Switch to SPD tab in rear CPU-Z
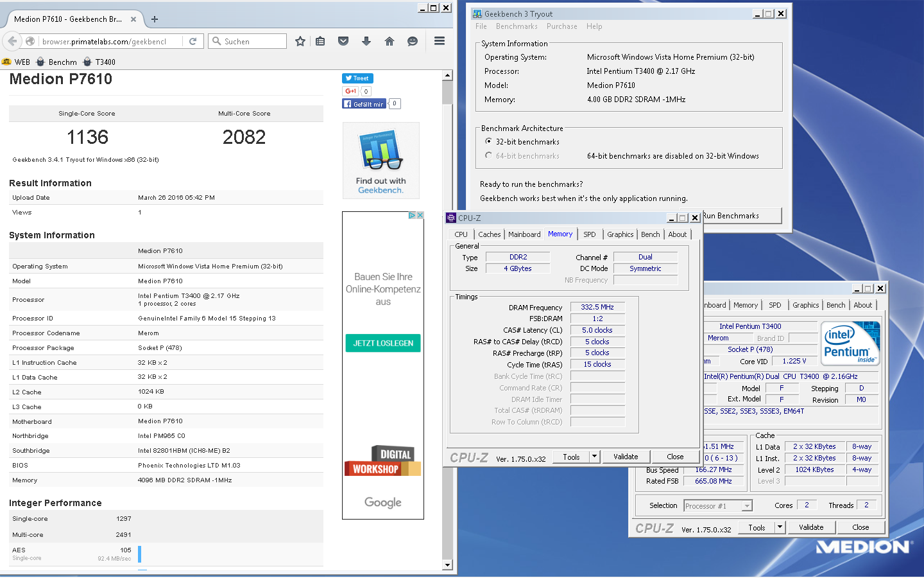Image resolution: width=924 pixels, height=578 pixels. click(775, 305)
